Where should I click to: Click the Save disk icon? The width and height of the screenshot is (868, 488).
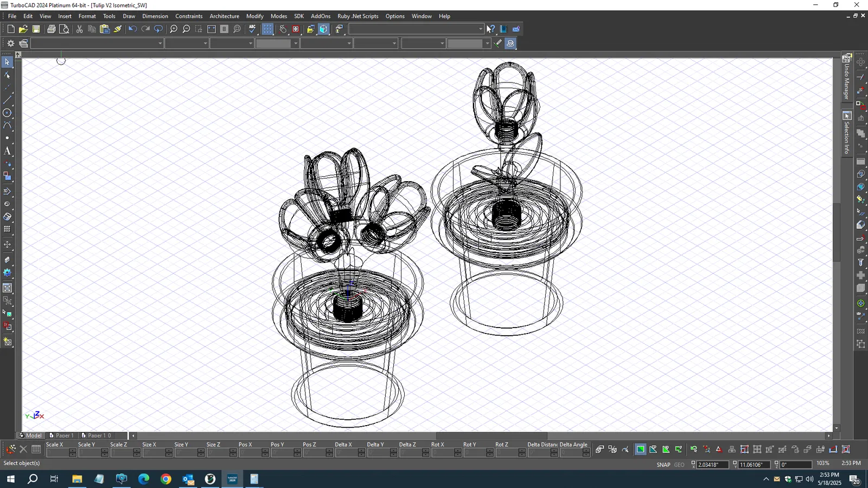(36, 29)
